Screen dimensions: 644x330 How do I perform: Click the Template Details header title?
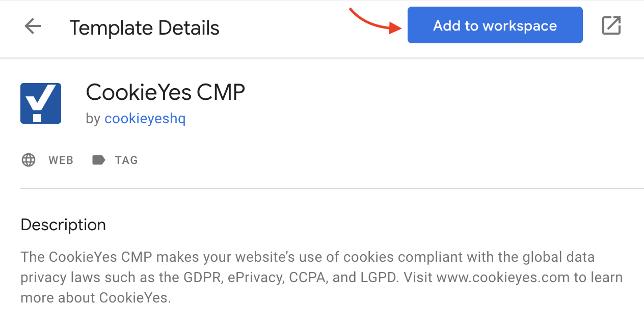(145, 28)
